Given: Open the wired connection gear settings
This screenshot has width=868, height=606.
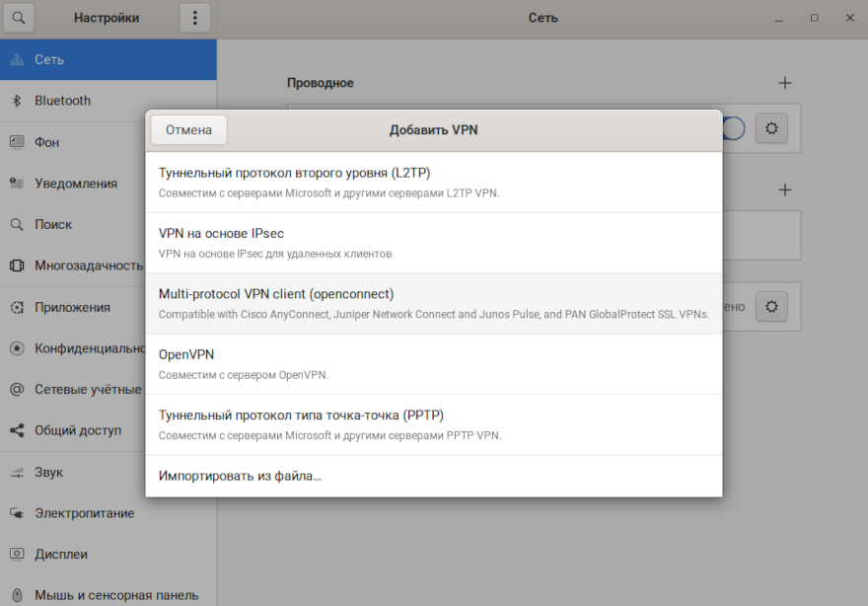Looking at the screenshot, I should pos(771,128).
